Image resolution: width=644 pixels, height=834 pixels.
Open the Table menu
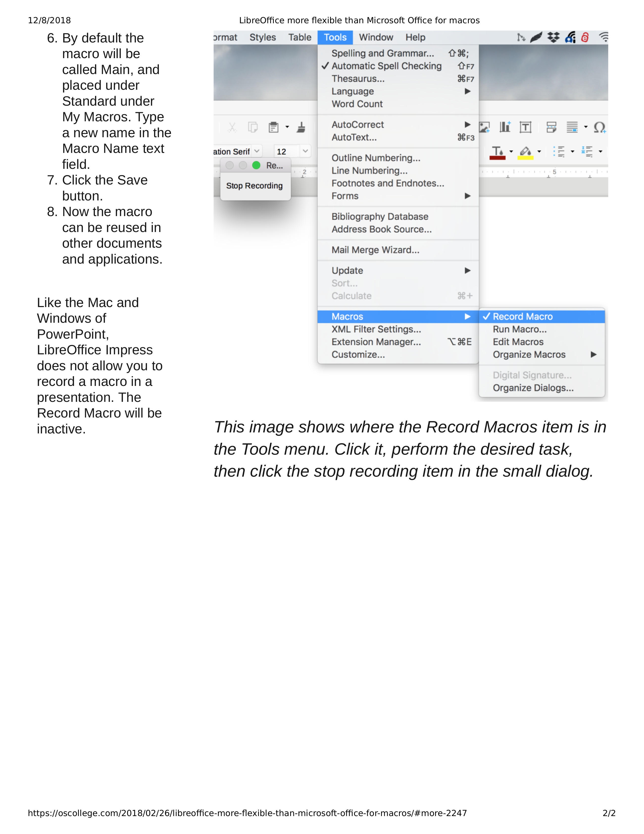pos(300,37)
